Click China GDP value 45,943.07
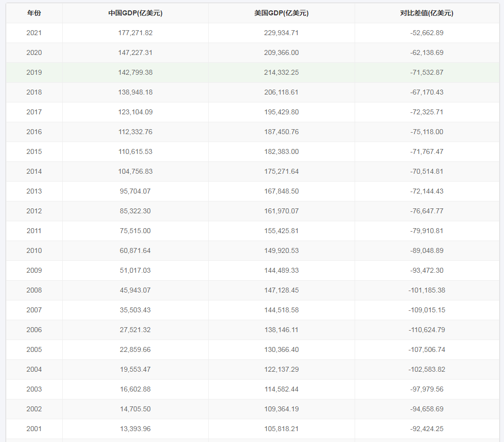Viewport: 504px width, 442px height. point(135,290)
